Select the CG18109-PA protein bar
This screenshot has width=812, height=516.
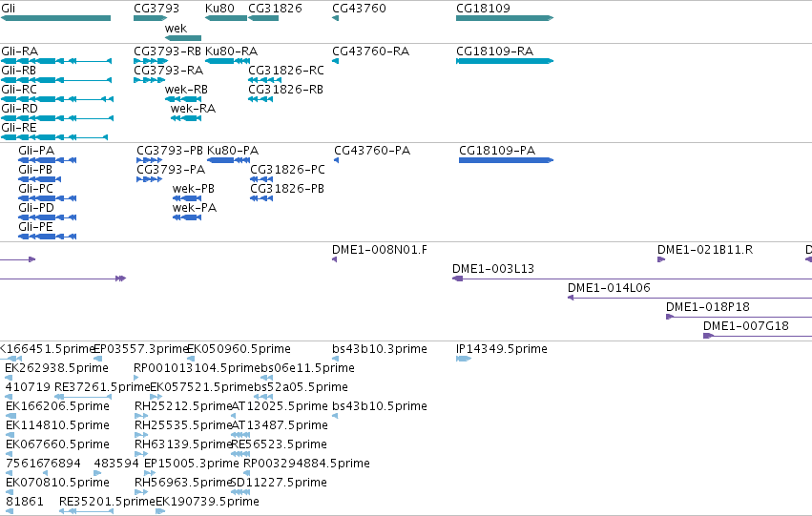coord(507,160)
